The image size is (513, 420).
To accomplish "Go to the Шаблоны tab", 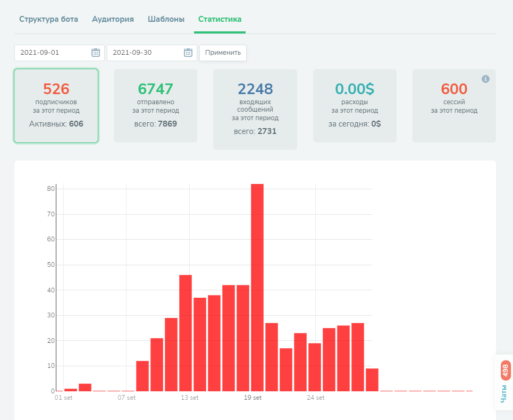I will click(166, 19).
